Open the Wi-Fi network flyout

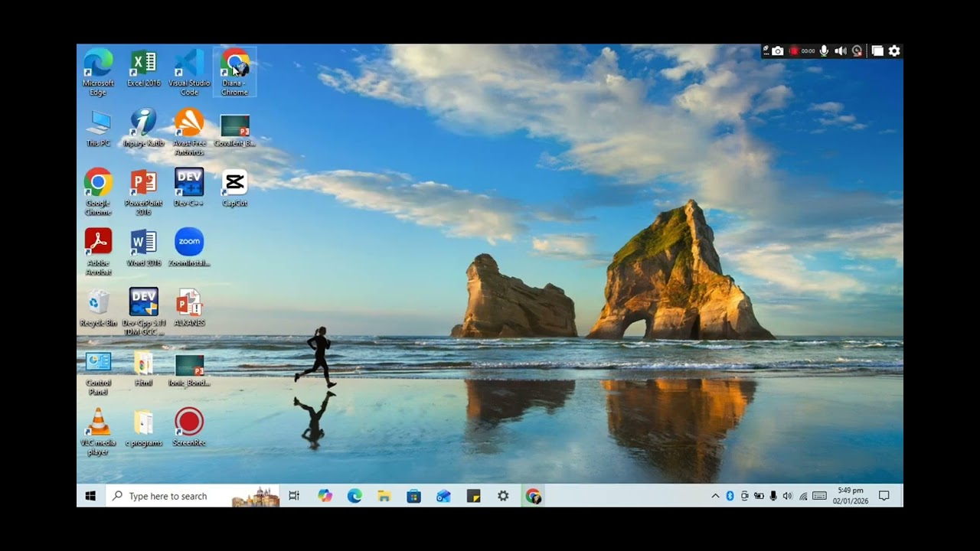[x=803, y=496]
